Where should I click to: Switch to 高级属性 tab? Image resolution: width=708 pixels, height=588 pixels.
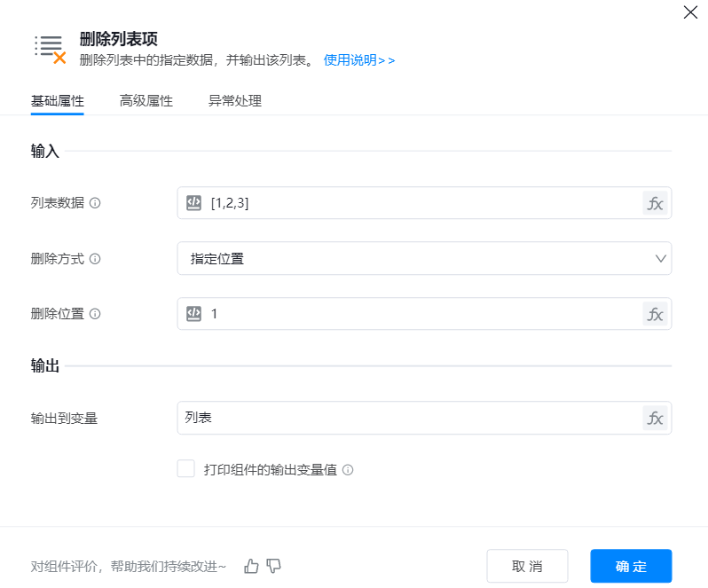(146, 101)
